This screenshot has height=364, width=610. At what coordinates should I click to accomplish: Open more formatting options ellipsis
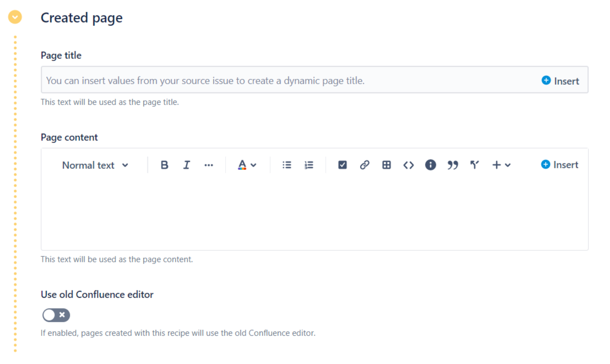tap(209, 165)
